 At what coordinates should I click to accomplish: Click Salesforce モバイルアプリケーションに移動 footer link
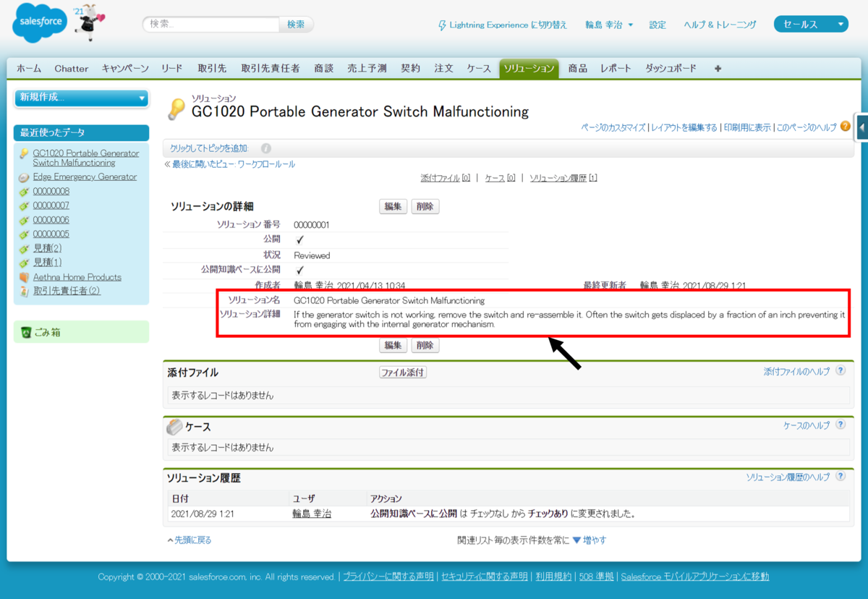[x=695, y=577]
